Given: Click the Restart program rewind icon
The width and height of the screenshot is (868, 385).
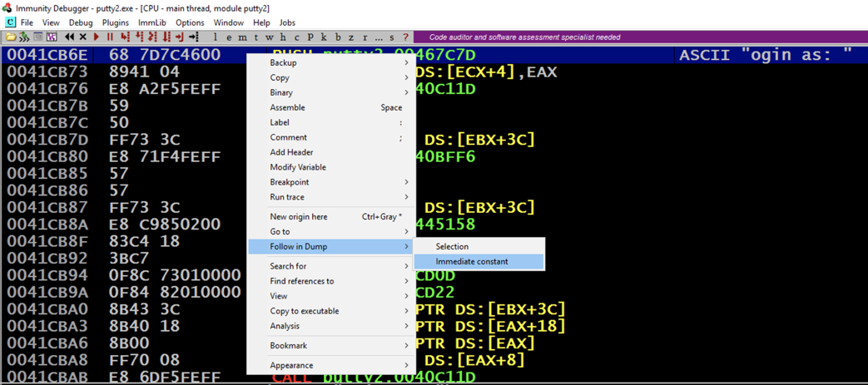Looking at the screenshot, I should pos(69,37).
